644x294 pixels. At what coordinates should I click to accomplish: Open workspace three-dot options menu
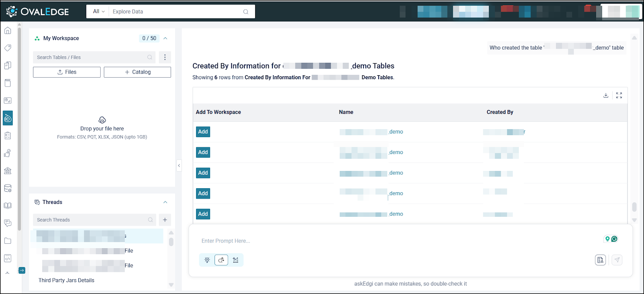(x=165, y=57)
